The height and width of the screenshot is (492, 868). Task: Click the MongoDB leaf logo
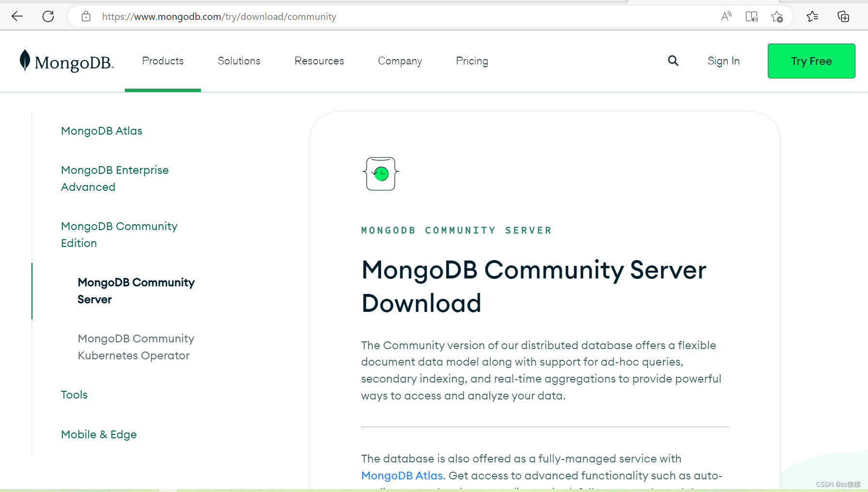[24, 60]
